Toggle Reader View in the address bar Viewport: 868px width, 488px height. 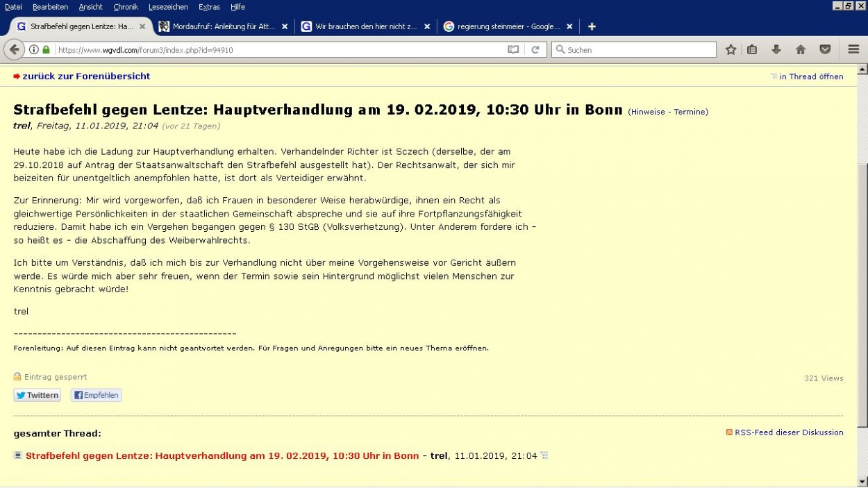pos(512,49)
